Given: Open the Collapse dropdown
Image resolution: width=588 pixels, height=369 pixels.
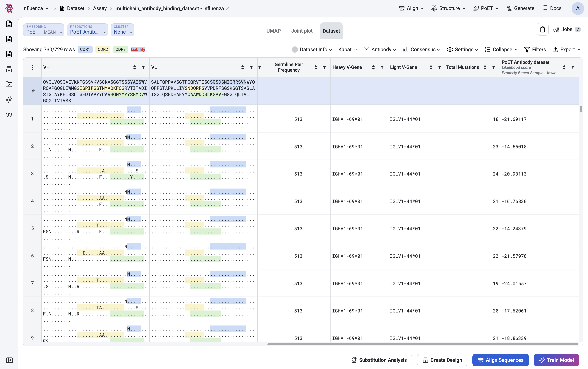Looking at the screenshot, I should pos(501,50).
